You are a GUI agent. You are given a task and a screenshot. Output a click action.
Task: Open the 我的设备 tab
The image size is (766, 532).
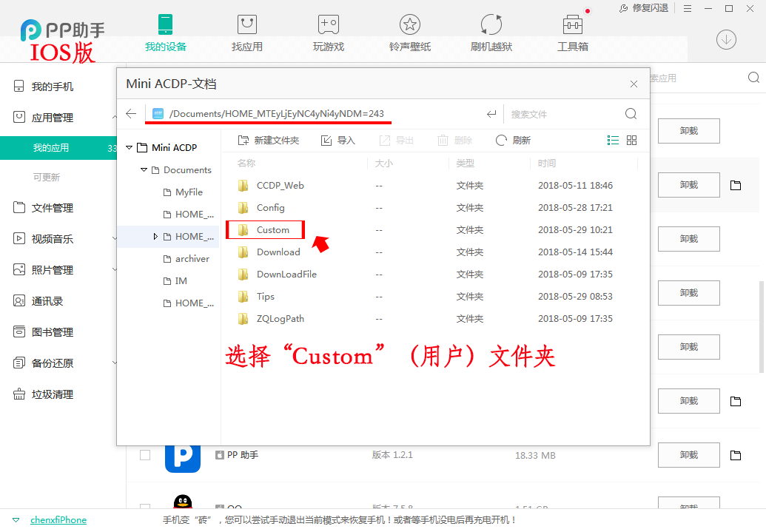point(166,33)
